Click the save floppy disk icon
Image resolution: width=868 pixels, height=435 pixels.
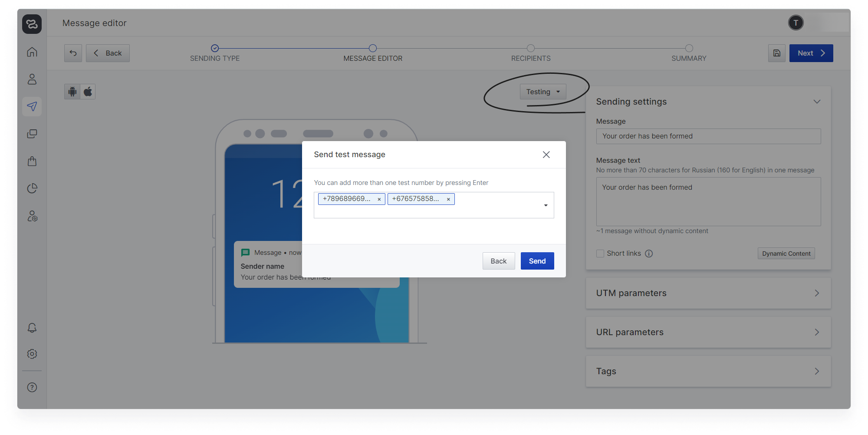coord(777,53)
